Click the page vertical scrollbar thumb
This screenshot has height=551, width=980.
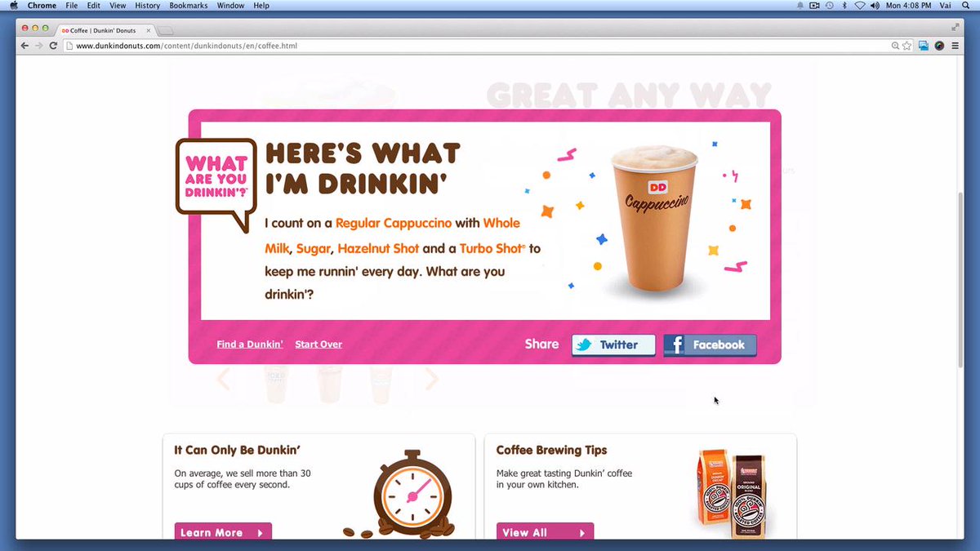[x=960, y=280]
